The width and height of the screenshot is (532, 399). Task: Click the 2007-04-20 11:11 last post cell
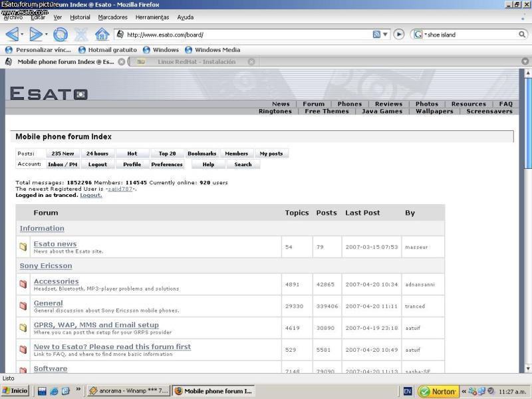point(372,306)
